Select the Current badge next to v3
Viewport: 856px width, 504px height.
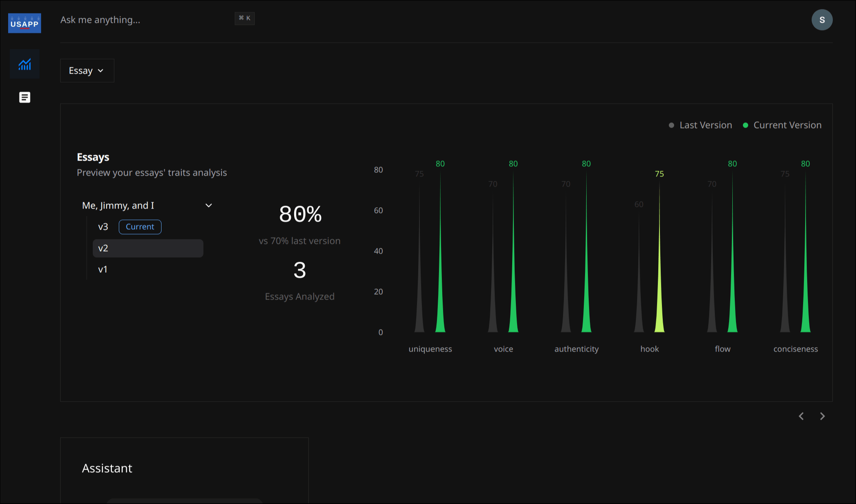pyautogui.click(x=140, y=226)
